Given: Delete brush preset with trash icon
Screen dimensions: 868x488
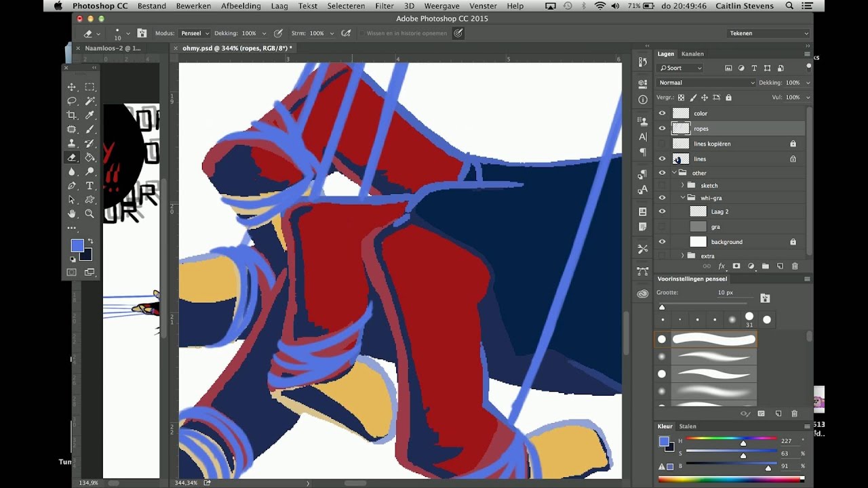Looking at the screenshot, I should [x=795, y=413].
